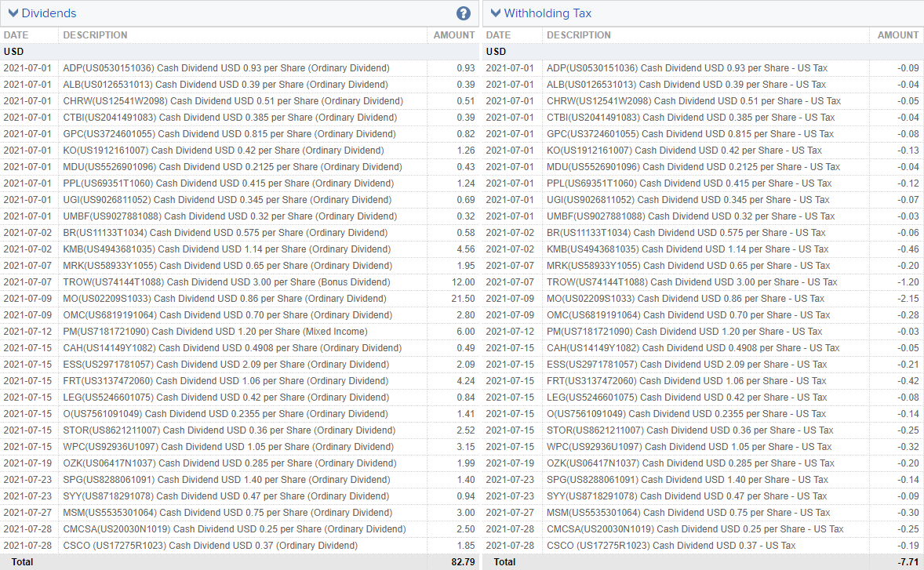Select the CTBI Ordinary Dividend description
Image resolution: width=924 pixels, height=570 pixels.
(230, 118)
